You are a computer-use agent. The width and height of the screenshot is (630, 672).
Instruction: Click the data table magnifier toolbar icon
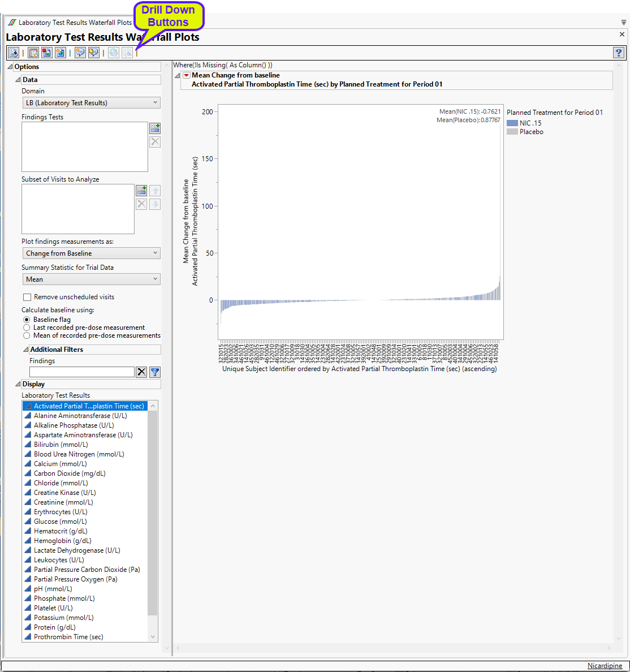[x=34, y=53]
